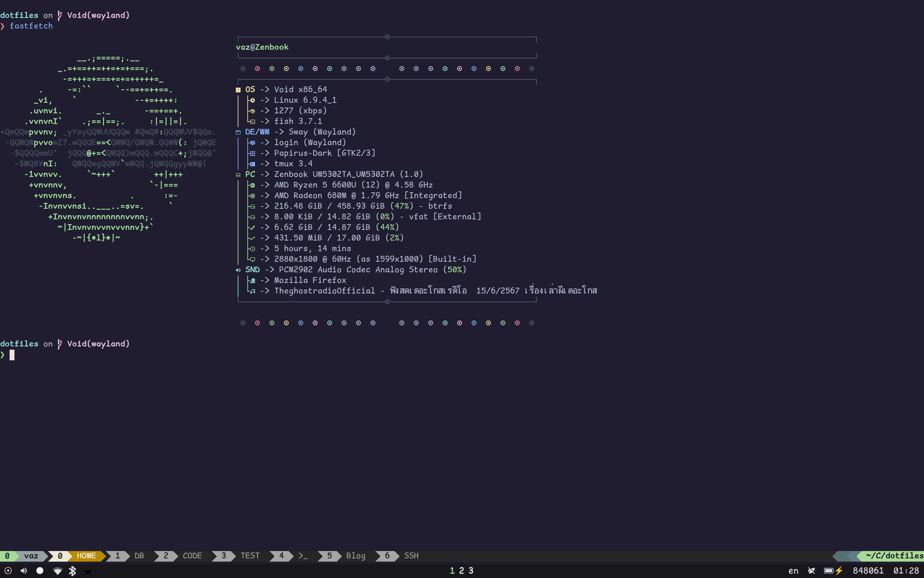Click the fastfetch command text
Screen dimensions: 924x578
[31, 26]
